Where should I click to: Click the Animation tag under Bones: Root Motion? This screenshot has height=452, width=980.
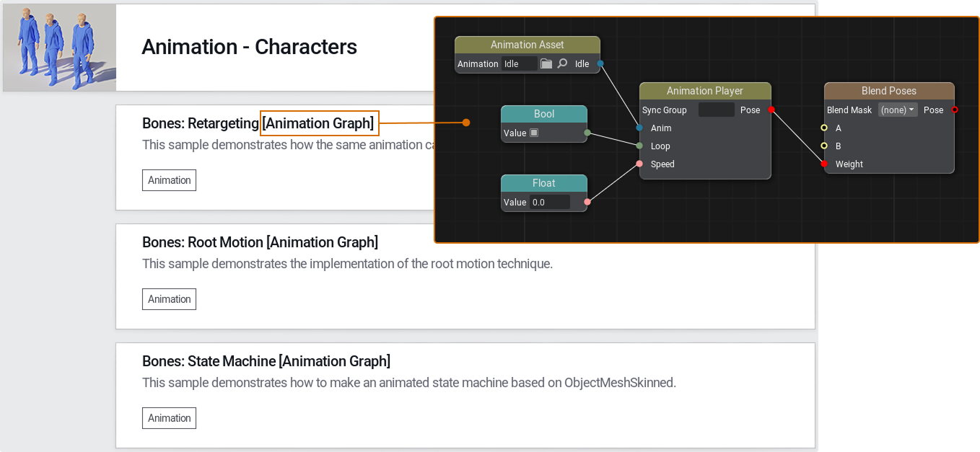(169, 299)
